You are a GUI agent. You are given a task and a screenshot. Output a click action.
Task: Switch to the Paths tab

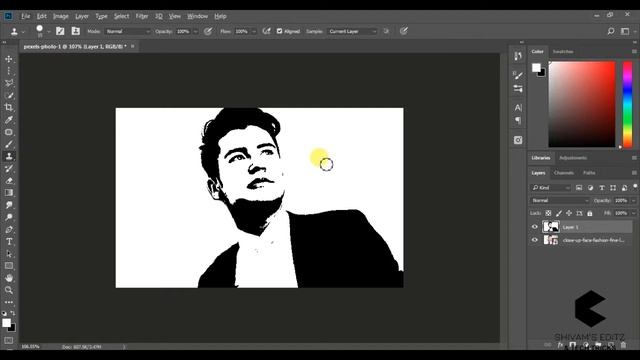(589, 173)
